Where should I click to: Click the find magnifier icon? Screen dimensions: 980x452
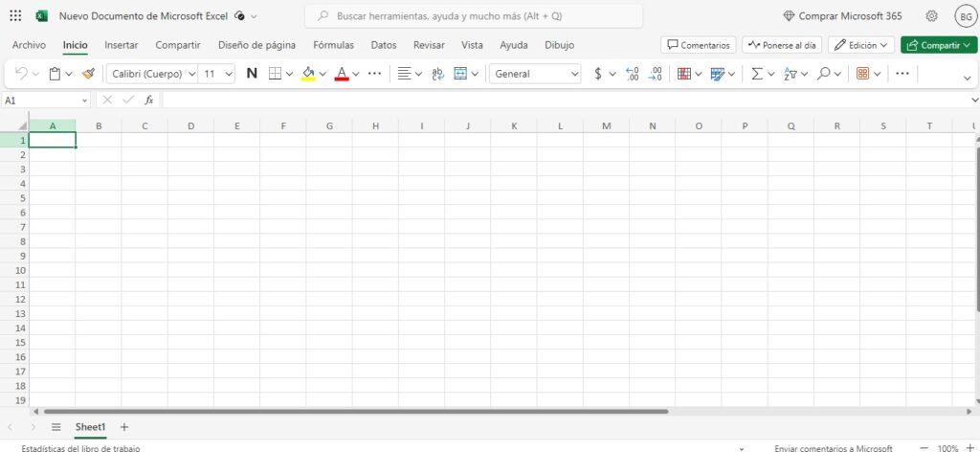pyautogui.click(x=824, y=74)
